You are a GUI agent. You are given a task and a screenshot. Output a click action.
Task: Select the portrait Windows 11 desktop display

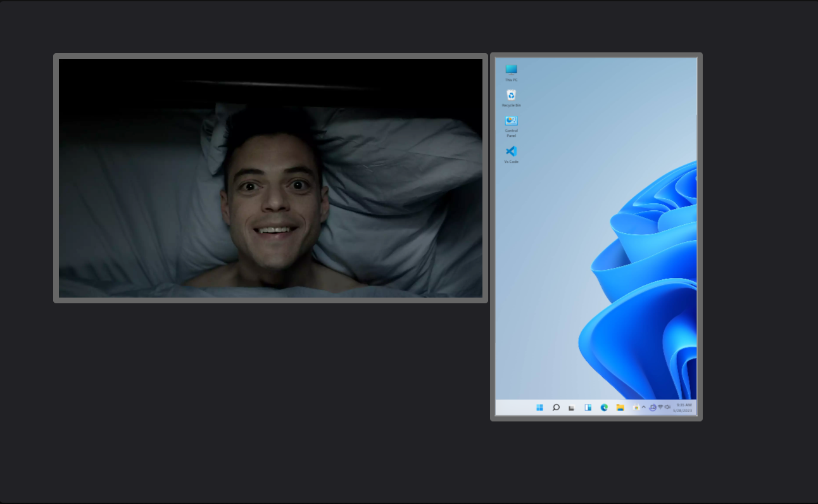point(596,236)
